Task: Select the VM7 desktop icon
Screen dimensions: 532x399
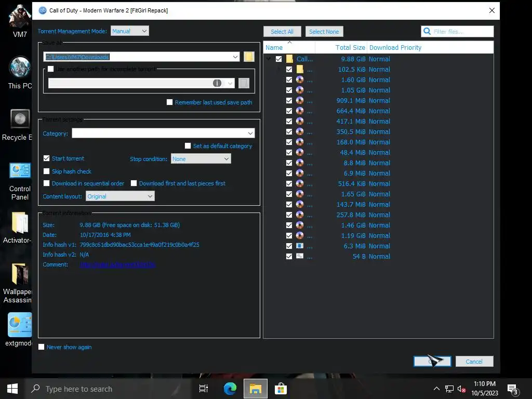Action: tap(20, 21)
